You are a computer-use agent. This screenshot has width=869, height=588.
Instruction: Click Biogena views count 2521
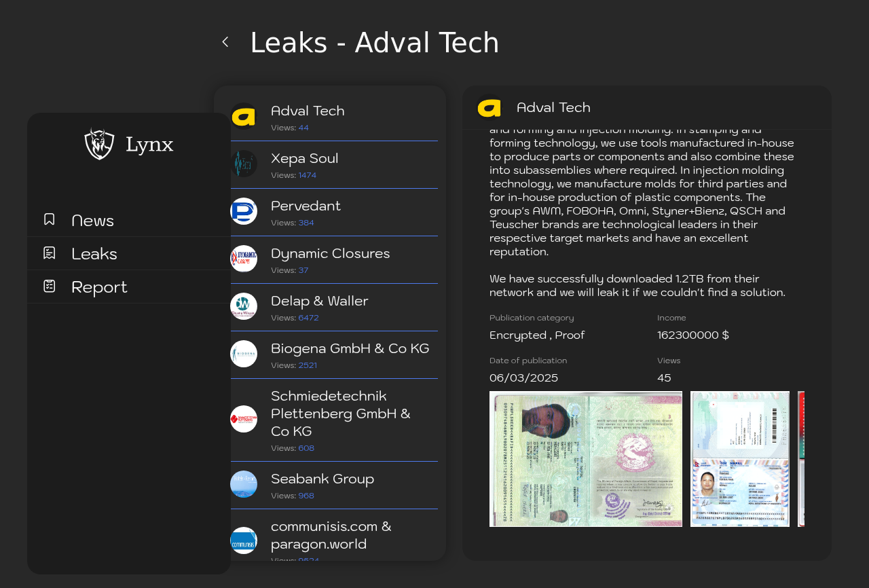pyautogui.click(x=308, y=365)
